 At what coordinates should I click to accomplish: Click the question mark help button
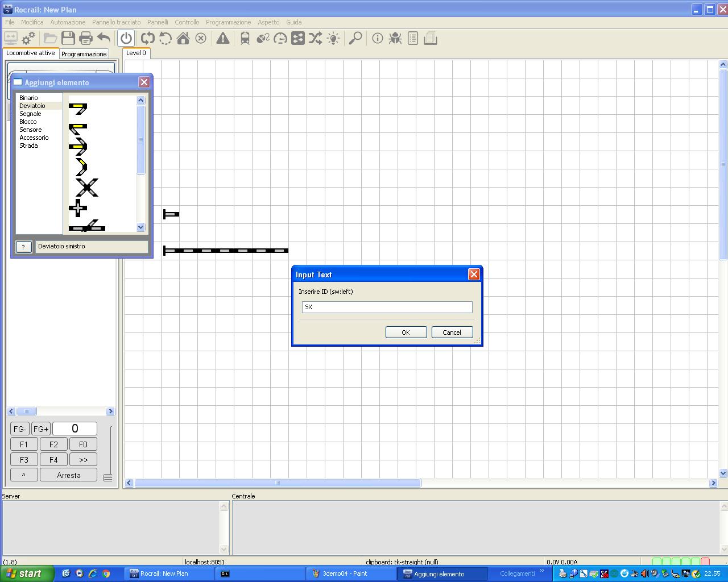point(23,247)
